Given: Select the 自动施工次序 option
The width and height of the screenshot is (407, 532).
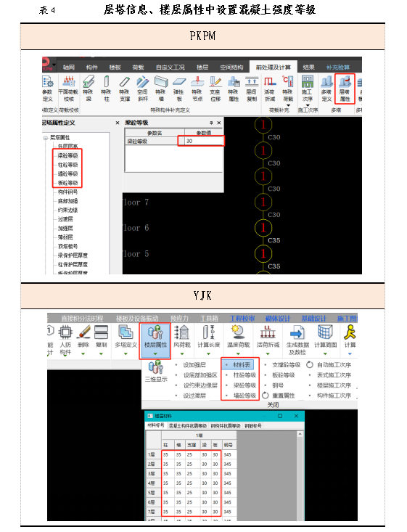Looking at the screenshot, I should (329, 365).
